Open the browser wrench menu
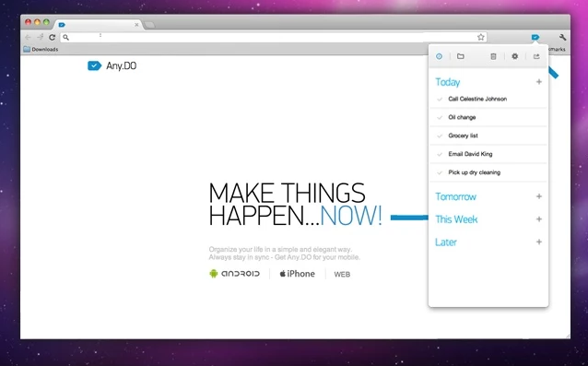 point(562,37)
